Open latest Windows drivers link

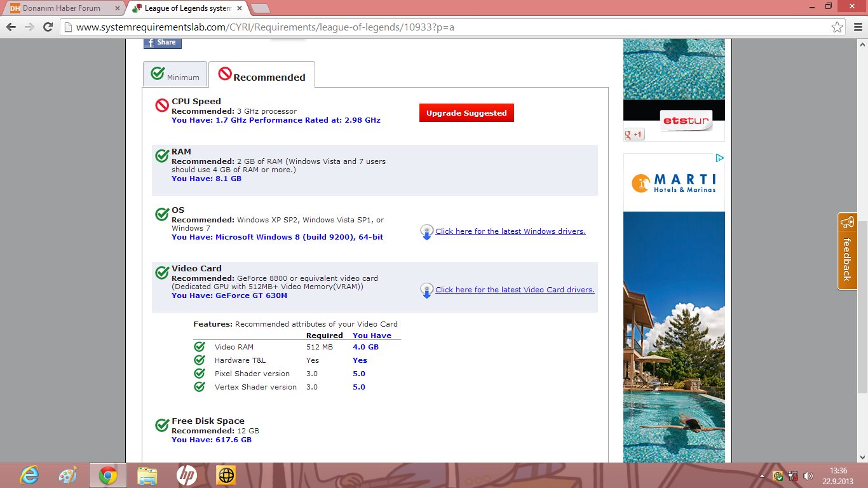click(510, 231)
